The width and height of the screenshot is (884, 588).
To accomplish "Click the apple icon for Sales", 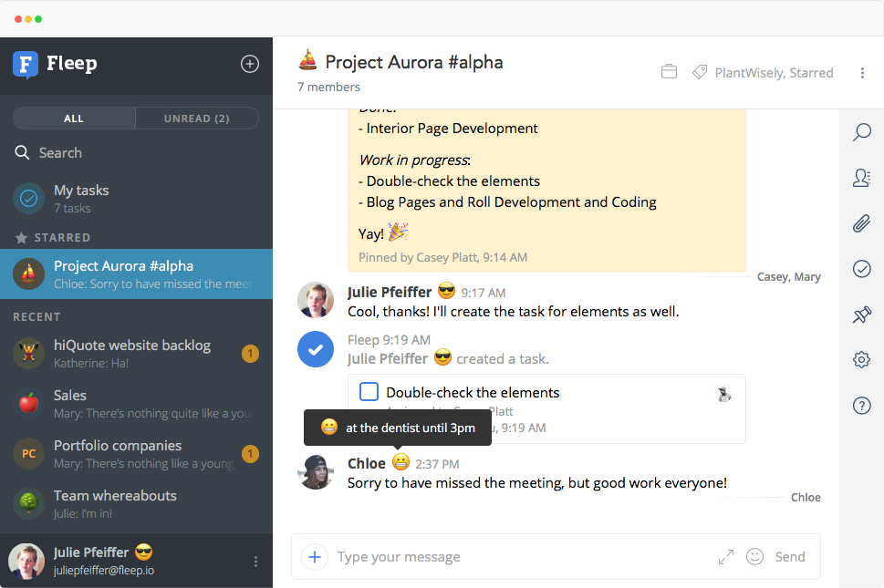I will [x=29, y=403].
